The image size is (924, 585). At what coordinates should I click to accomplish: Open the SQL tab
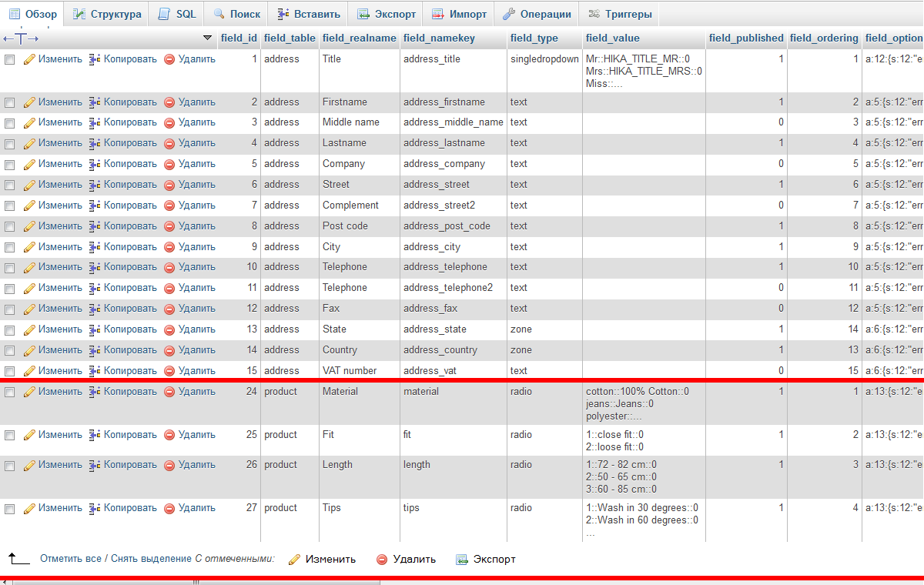point(177,14)
